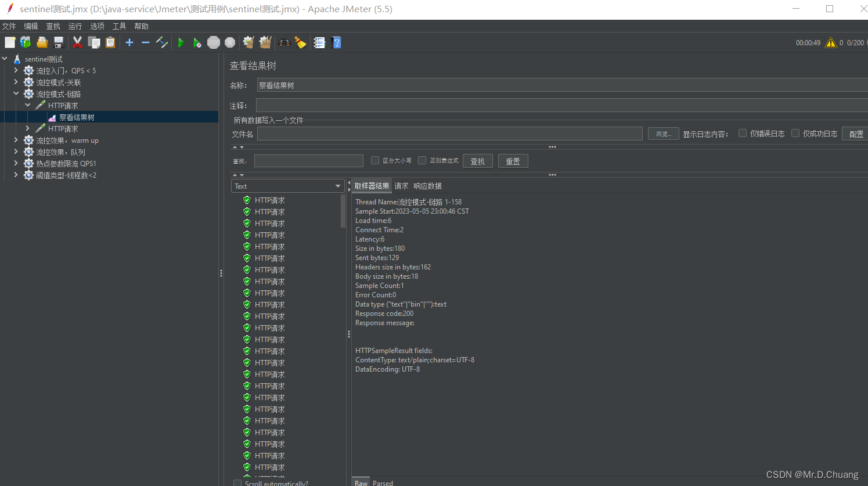This screenshot has width=868, height=486.
Task: Open the Templates icon in toolbar
Action: click(x=26, y=42)
